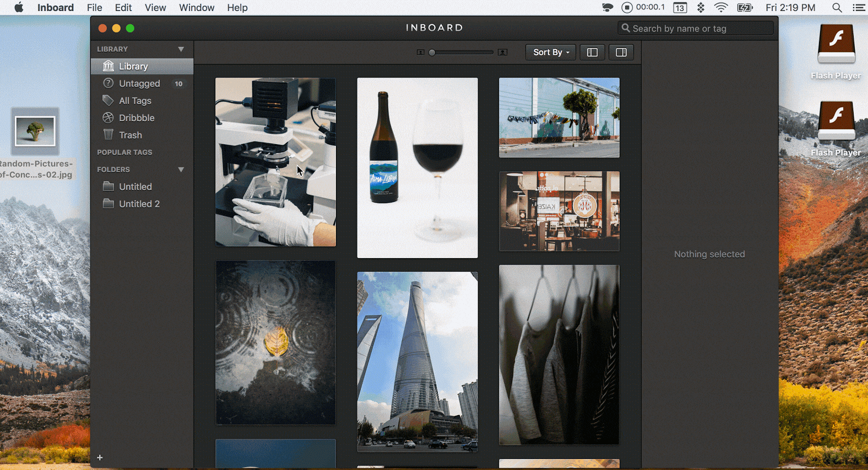
Task: Open the Untagged list
Action: pos(142,84)
